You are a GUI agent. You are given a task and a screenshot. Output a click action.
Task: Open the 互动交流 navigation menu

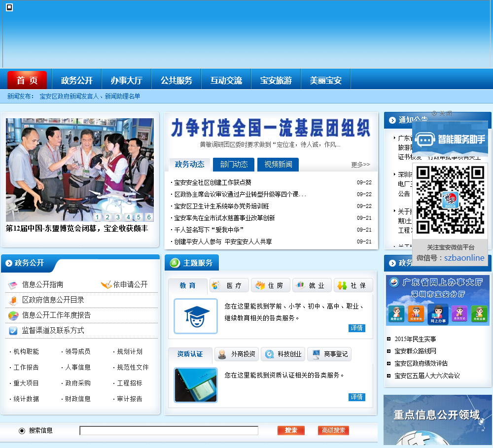pos(226,80)
